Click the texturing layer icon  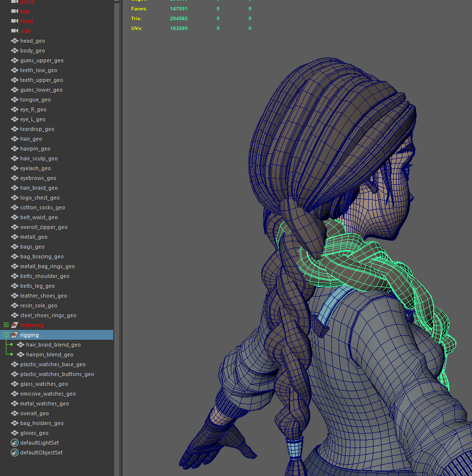click(x=14, y=325)
